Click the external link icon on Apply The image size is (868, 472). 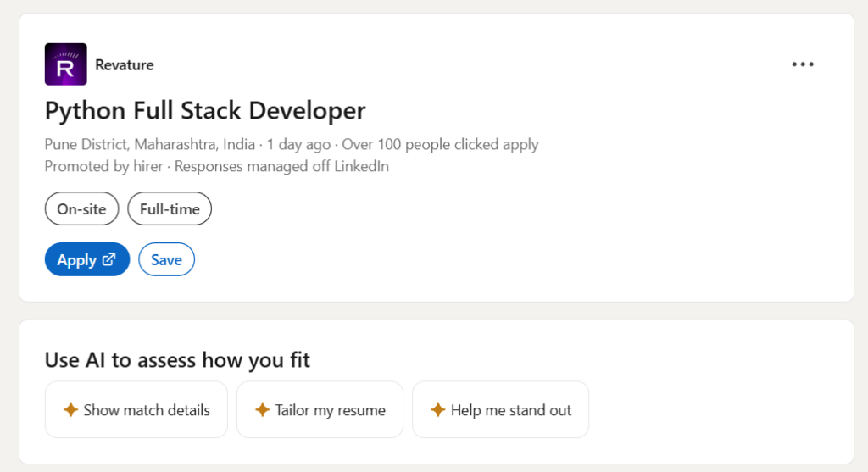[x=109, y=260]
